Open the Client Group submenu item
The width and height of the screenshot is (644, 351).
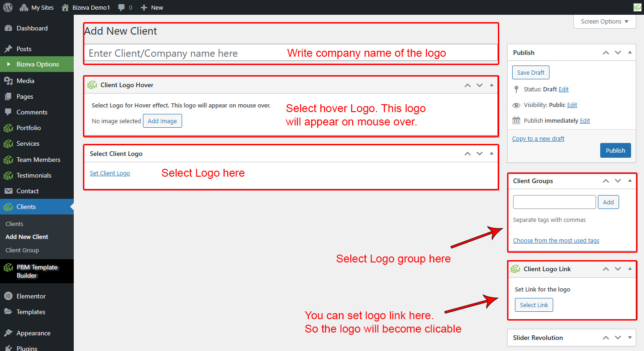coord(22,250)
